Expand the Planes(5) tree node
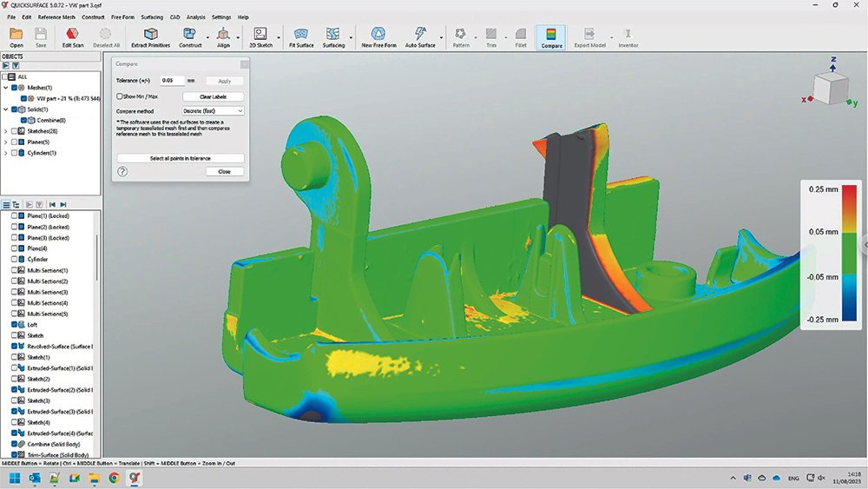The width and height of the screenshot is (868, 489). [6, 142]
